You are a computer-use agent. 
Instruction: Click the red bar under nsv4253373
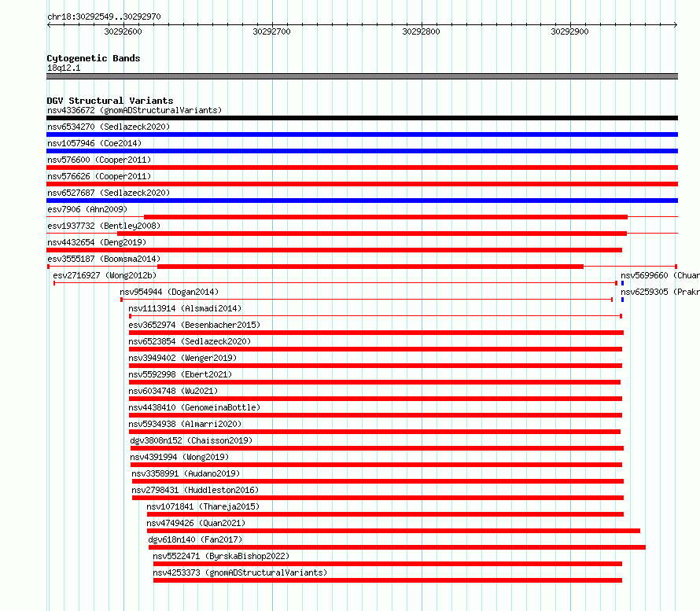tap(388, 580)
